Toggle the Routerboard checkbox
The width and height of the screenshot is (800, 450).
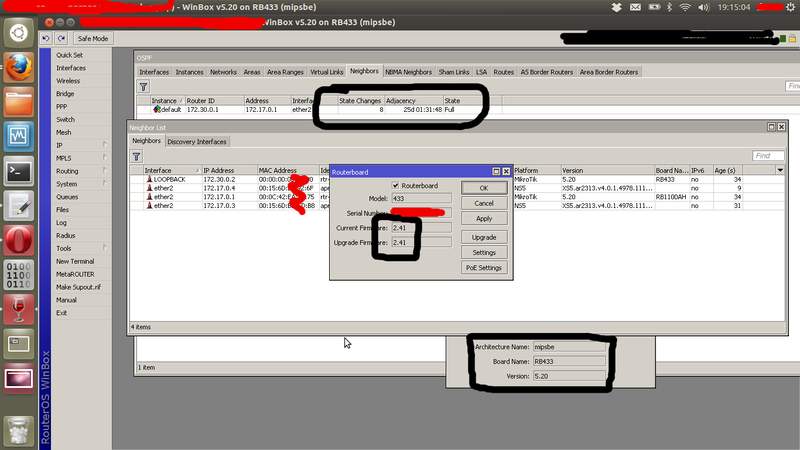click(x=395, y=185)
